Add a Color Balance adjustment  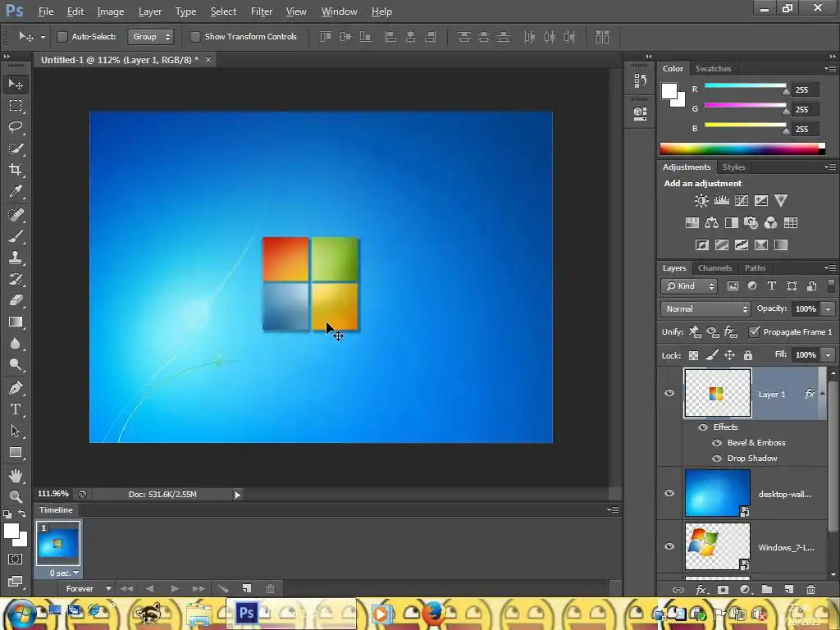[711, 223]
